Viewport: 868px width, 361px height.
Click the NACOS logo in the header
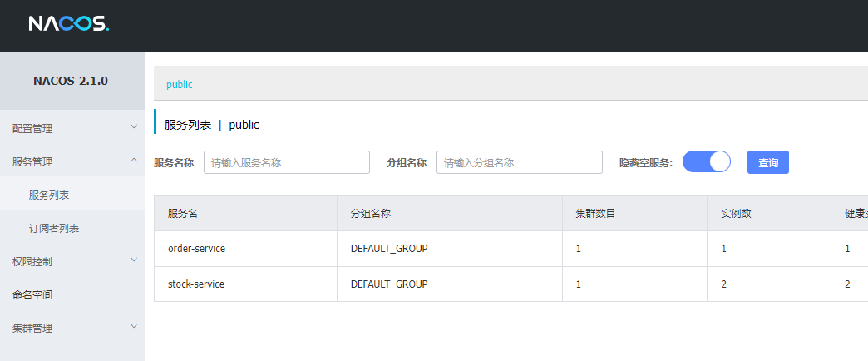[69, 23]
